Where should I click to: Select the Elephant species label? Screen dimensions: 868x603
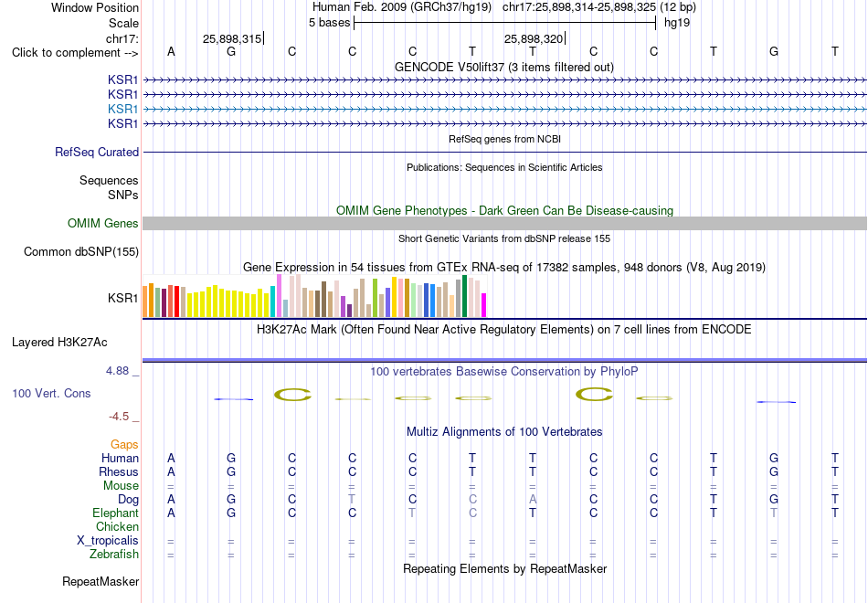[115, 513]
